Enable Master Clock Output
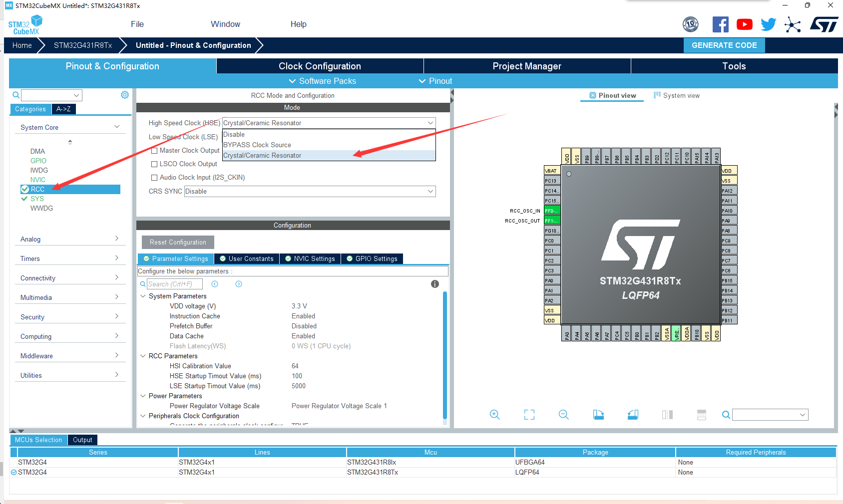 coord(154,150)
